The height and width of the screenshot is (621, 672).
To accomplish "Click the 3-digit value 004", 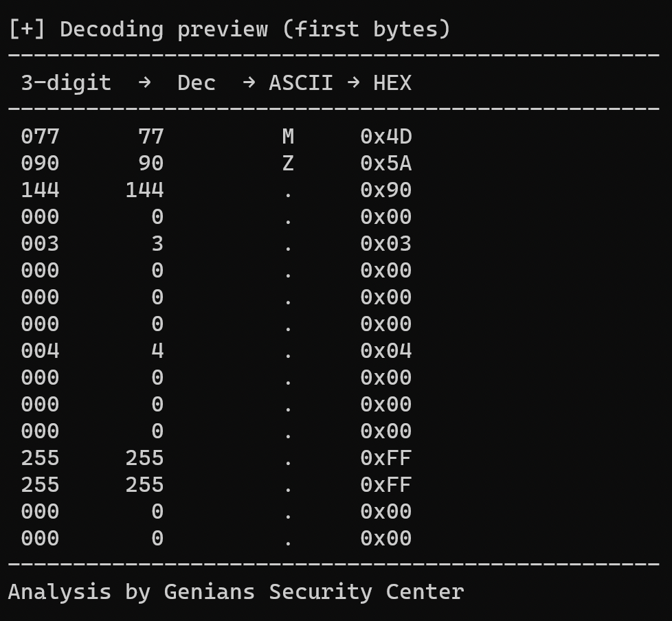I will pyautogui.click(x=40, y=351).
